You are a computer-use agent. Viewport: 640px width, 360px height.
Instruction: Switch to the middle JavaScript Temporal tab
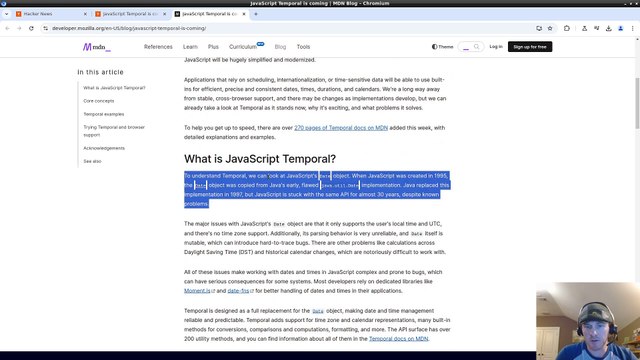(x=129, y=14)
